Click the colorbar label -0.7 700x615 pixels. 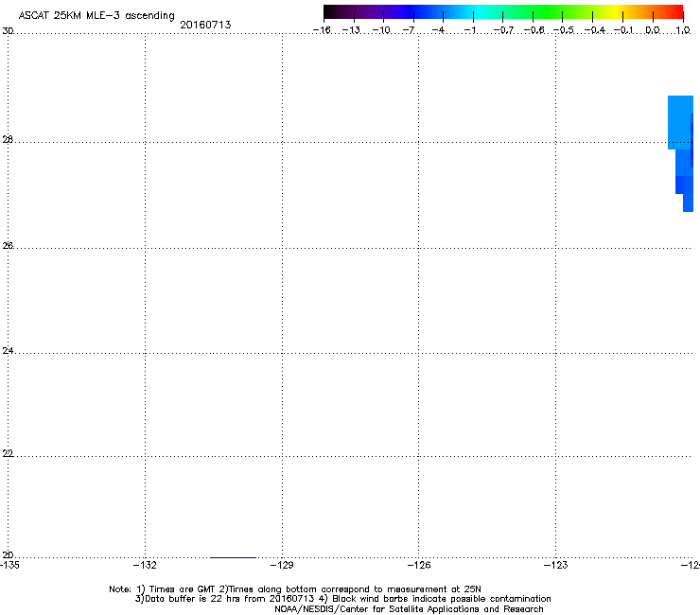click(503, 30)
